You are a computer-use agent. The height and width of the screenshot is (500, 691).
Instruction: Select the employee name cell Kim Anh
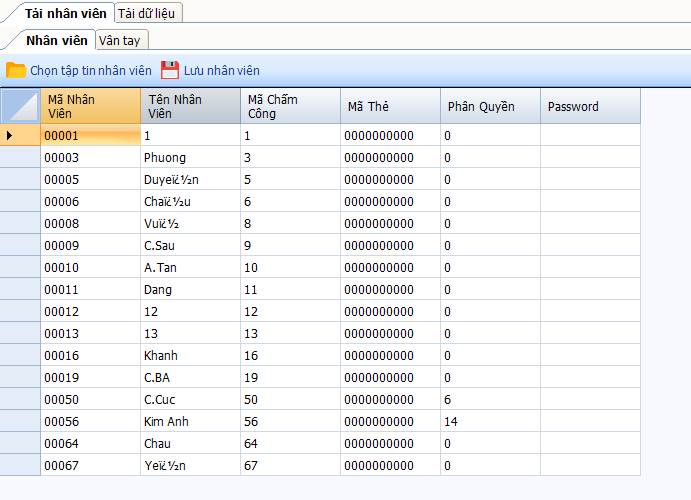[x=190, y=422]
